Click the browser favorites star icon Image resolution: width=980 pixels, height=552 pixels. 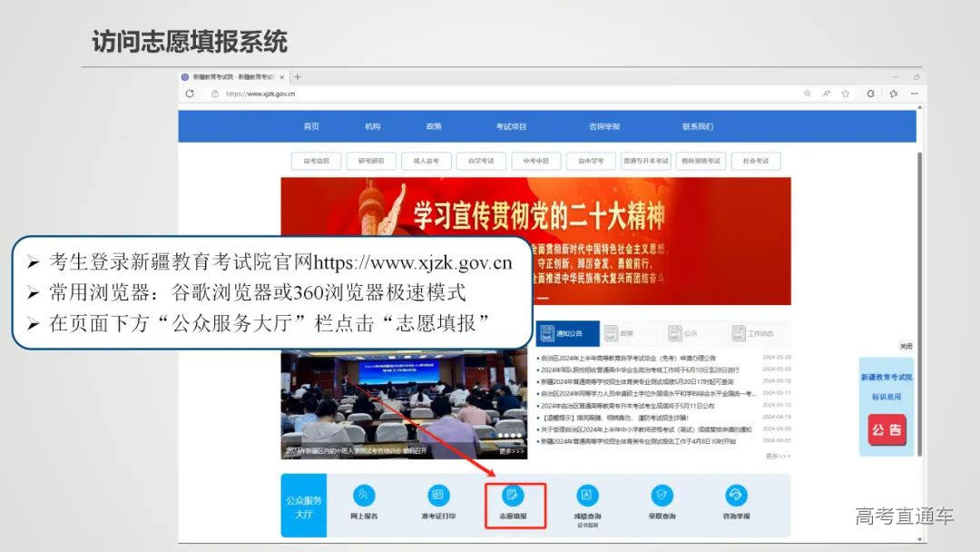coord(845,92)
